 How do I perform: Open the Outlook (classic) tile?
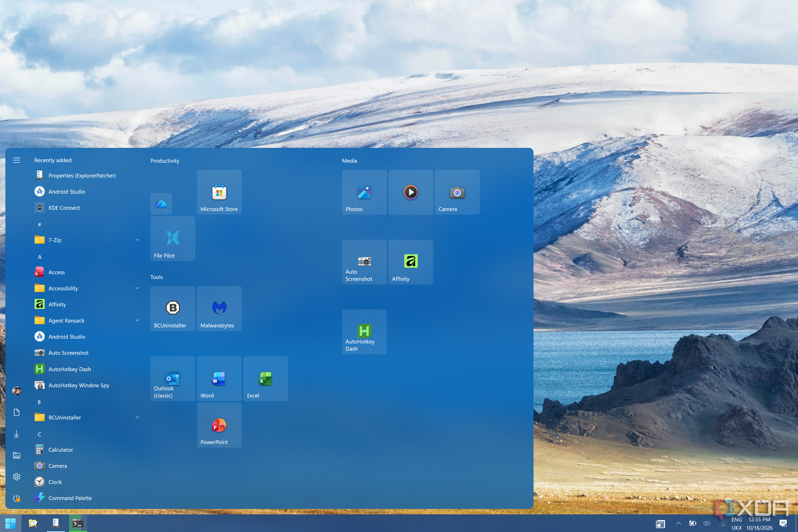(173, 379)
